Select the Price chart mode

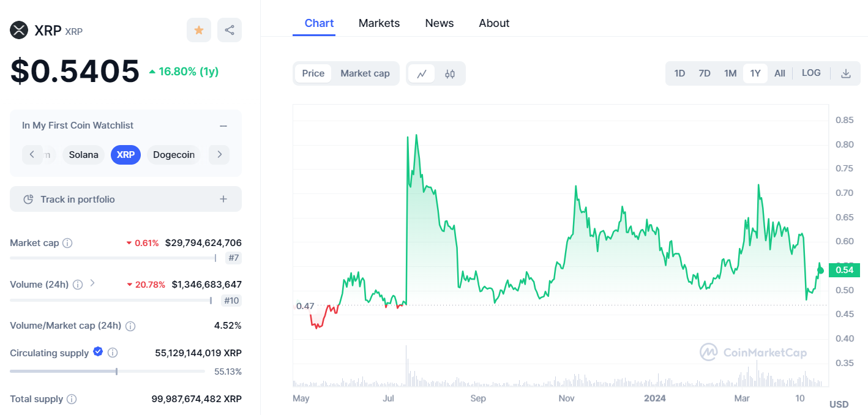(313, 73)
